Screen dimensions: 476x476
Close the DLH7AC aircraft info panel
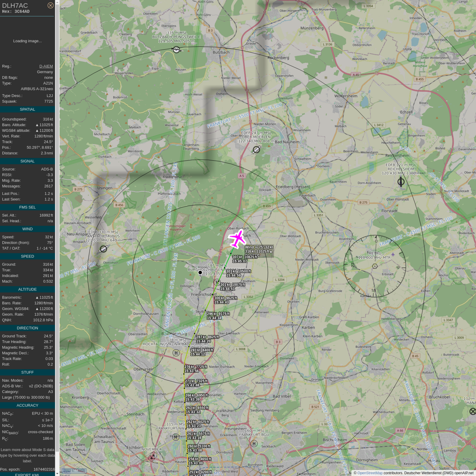50,5
